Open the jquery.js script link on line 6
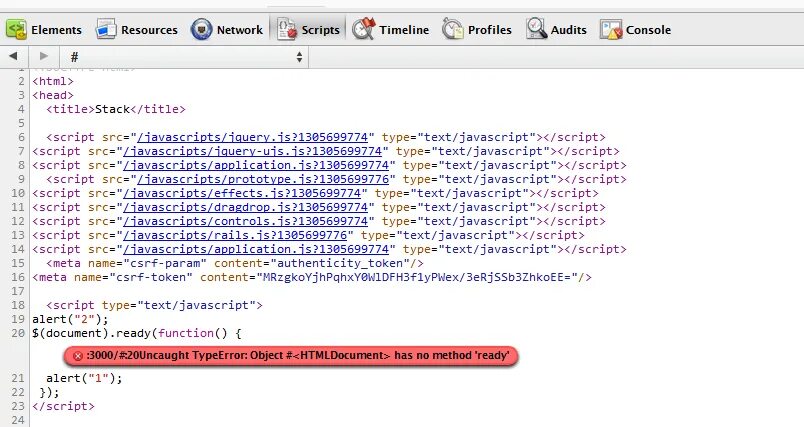804x427 pixels. (x=252, y=137)
